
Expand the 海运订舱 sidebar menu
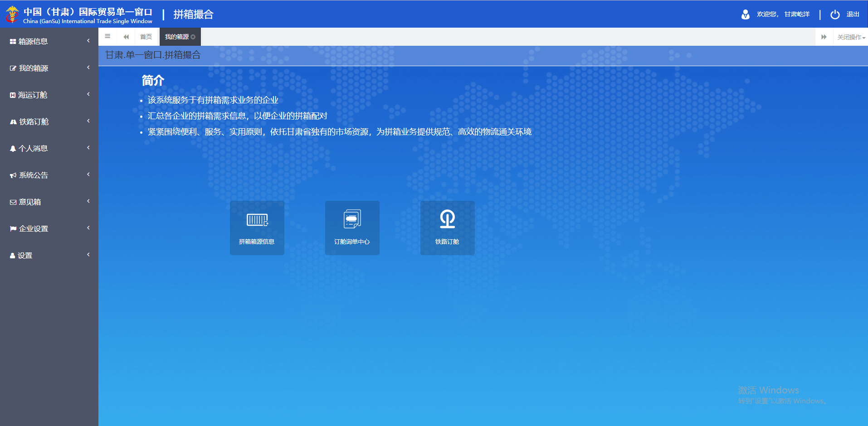pos(49,95)
